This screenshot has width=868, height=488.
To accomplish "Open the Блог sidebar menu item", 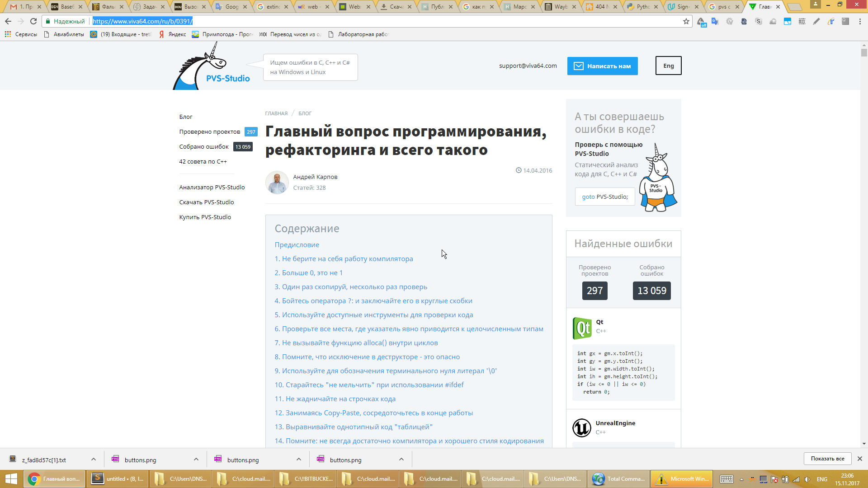I will pos(186,117).
